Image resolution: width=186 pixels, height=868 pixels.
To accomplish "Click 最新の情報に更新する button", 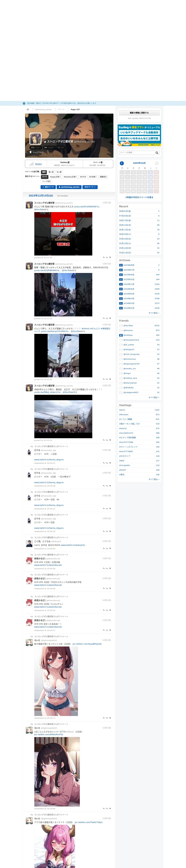I will coord(139,113).
